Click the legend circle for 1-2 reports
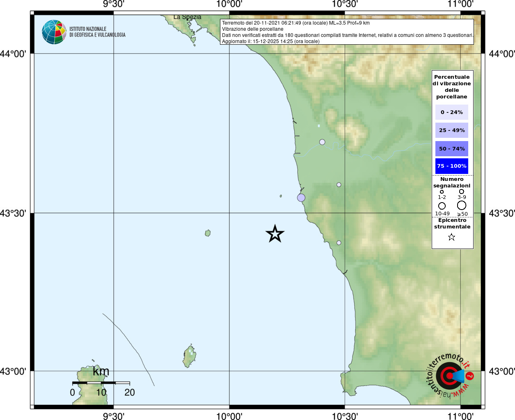Screen dimensions: 515x420 pos(442,192)
